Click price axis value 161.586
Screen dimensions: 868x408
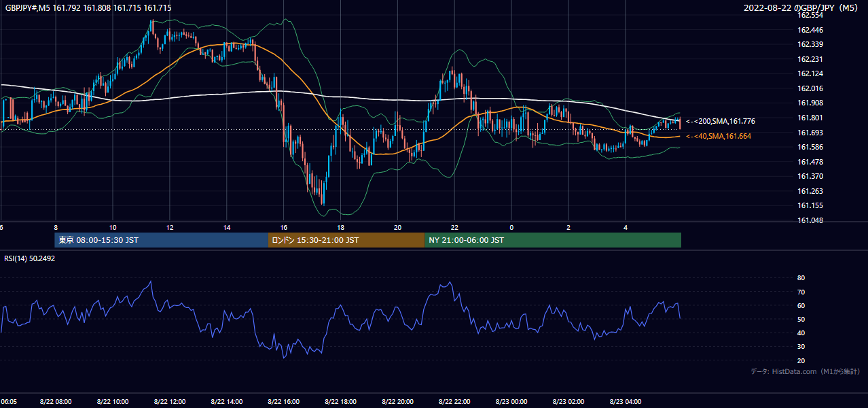[x=810, y=147]
